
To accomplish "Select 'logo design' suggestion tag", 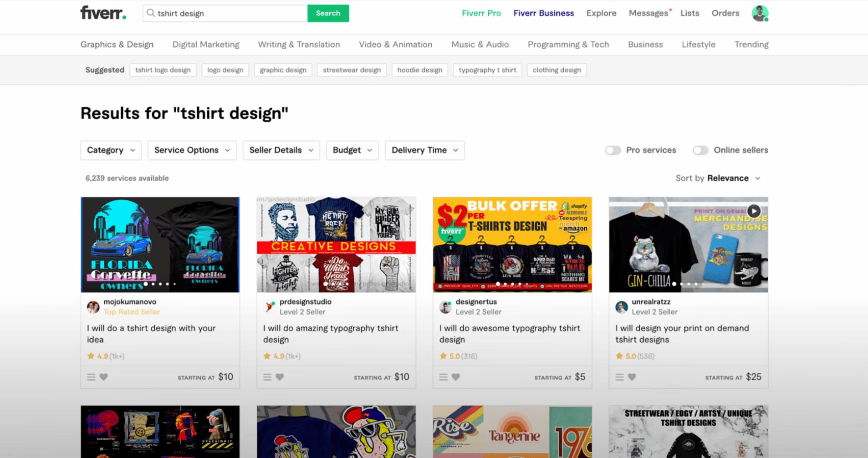I will [x=225, y=70].
